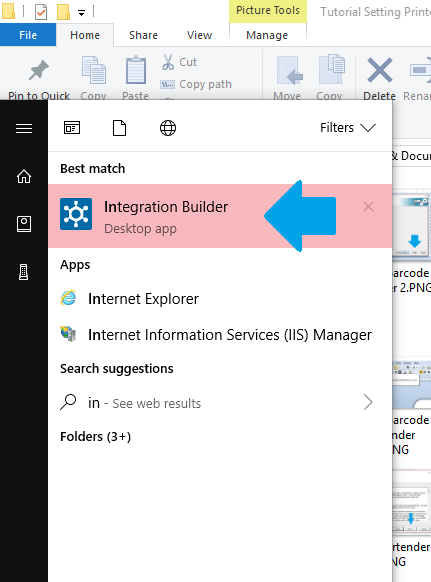The image size is (431, 582).
Task: Open the Folders (3+) section
Action: click(95, 436)
